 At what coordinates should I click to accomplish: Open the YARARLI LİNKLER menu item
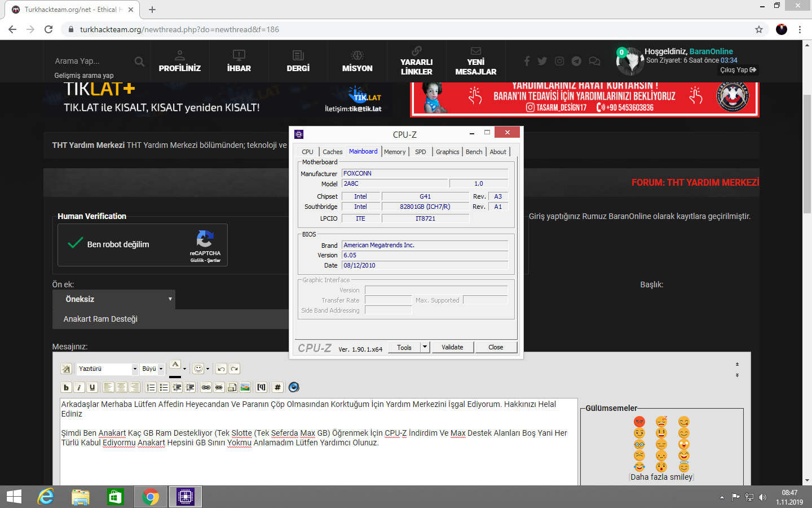point(417,62)
